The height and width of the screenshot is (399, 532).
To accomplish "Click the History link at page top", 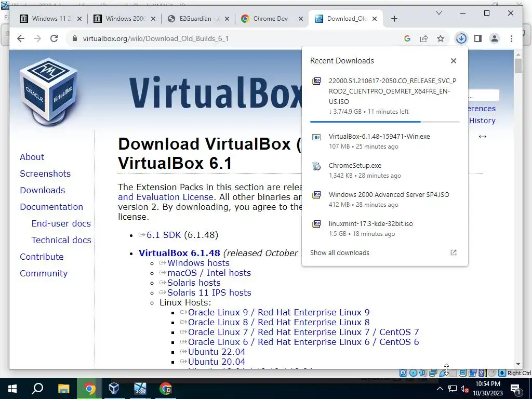I will [482, 121].
